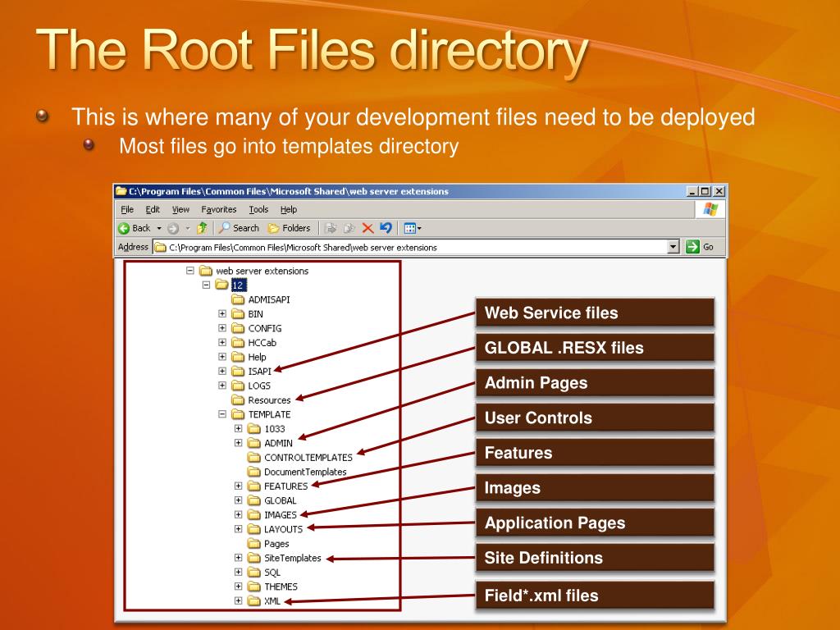
Task: Click the Copy To toolbar icon
Action: tap(349, 228)
